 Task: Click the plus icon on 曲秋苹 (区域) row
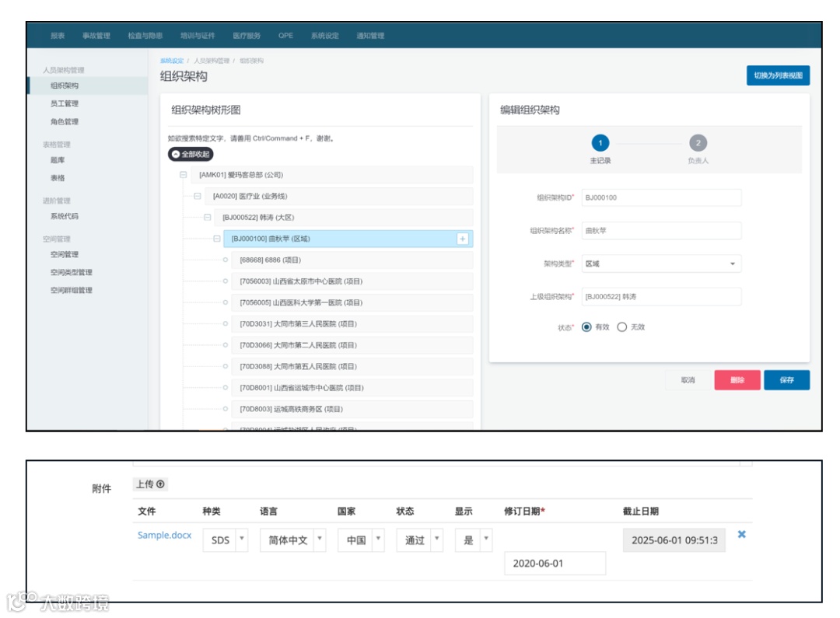(462, 239)
